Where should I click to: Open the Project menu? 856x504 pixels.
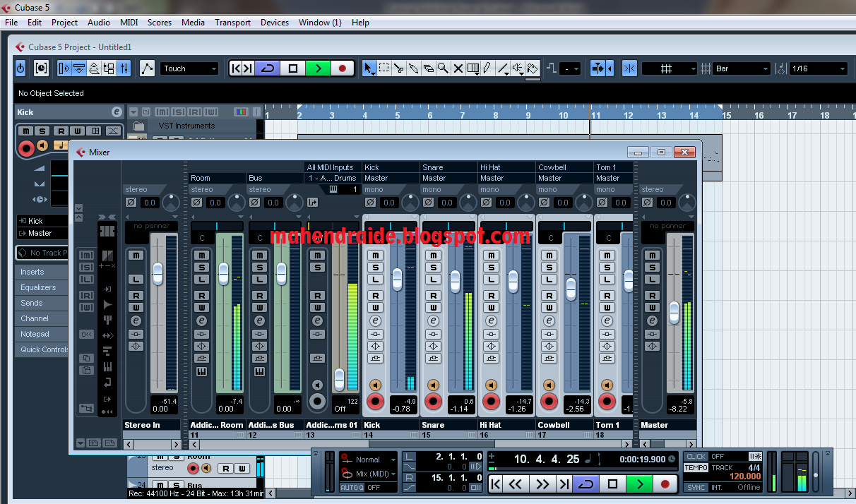tap(64, 23)
